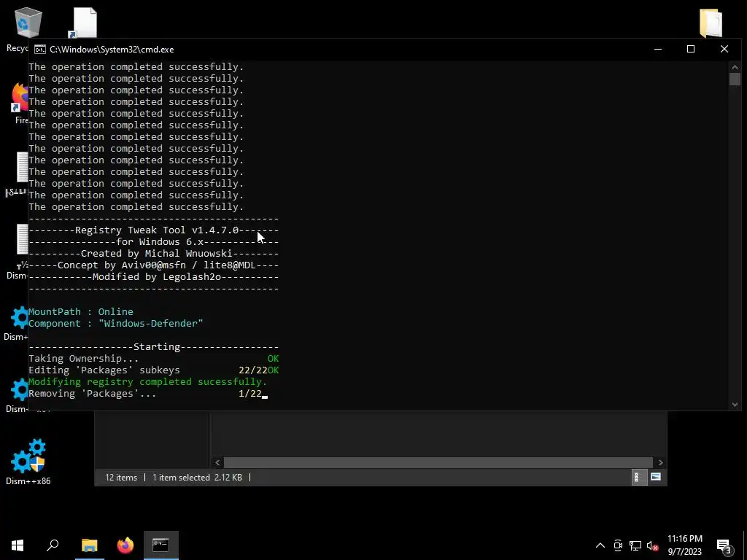
Task: Switch Explorer to large icons view
Action: [656, 477]
